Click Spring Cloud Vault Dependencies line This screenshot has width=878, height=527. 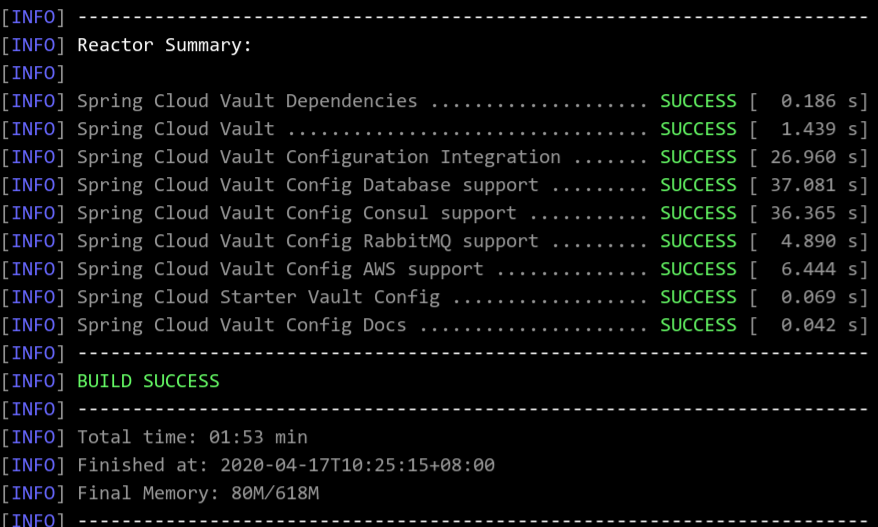point(247,101)
